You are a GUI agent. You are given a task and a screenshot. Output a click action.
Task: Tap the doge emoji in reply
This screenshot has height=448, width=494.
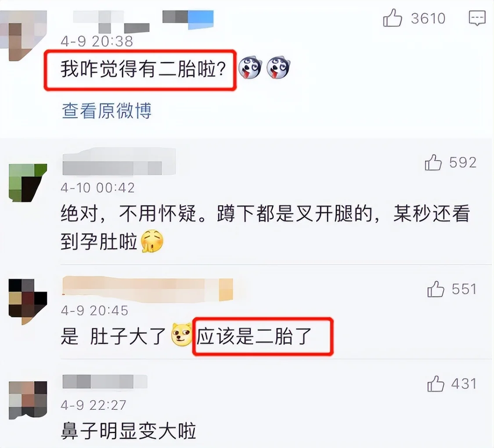point(181,335)
